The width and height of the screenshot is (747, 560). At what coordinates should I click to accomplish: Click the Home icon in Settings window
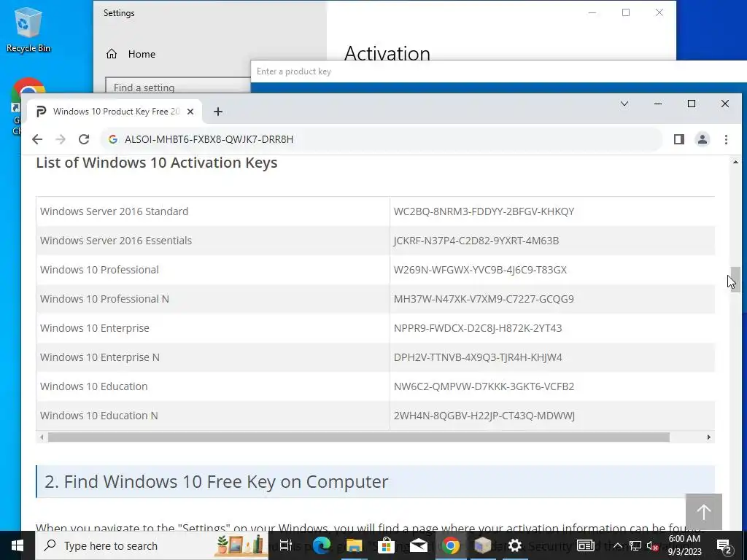(112, 54)
